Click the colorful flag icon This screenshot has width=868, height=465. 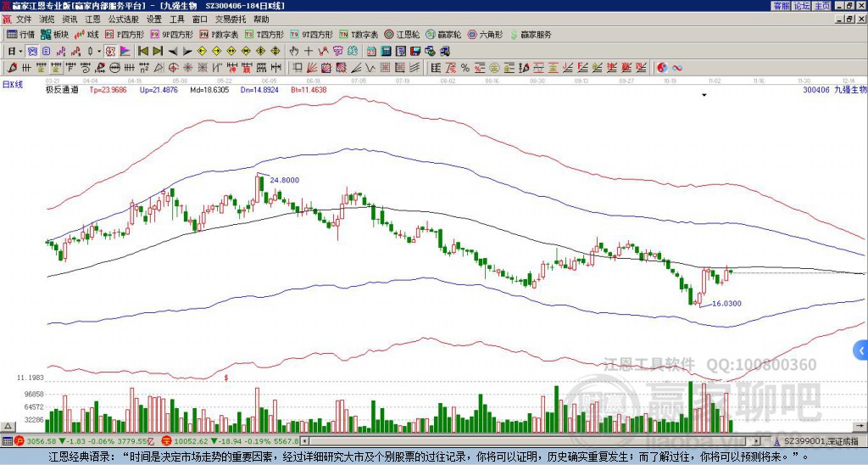tap(125, 52)
